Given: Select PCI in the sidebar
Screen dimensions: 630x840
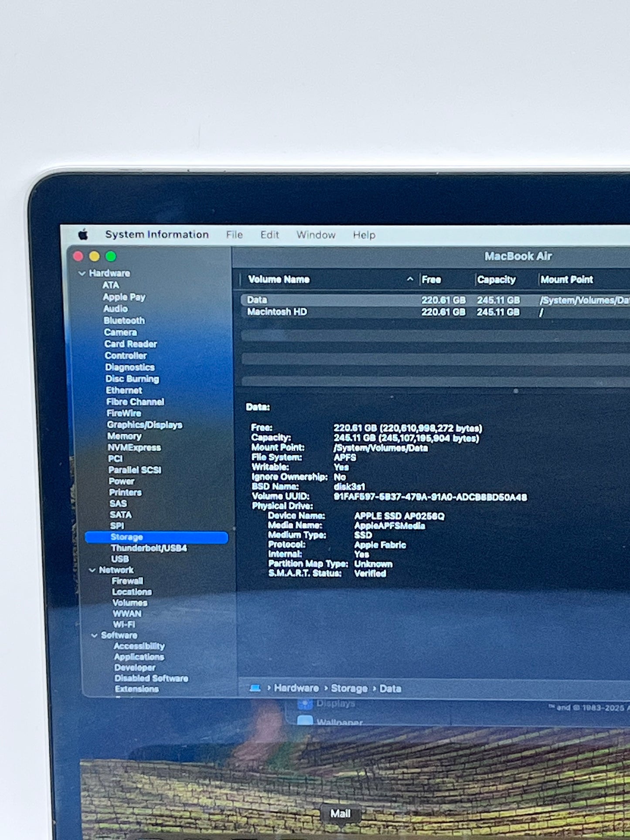Looking at the screenshot, I should (x=116, y=459).
